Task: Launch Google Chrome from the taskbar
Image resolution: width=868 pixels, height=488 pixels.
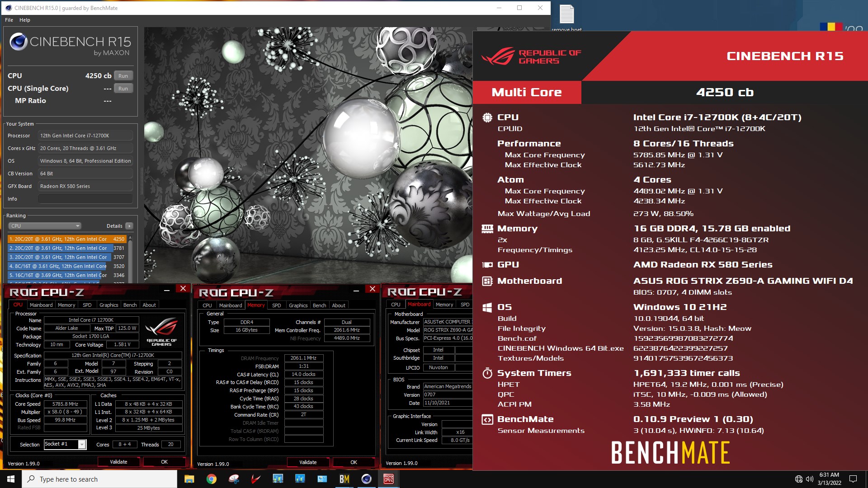Action: tap(211, 479)
